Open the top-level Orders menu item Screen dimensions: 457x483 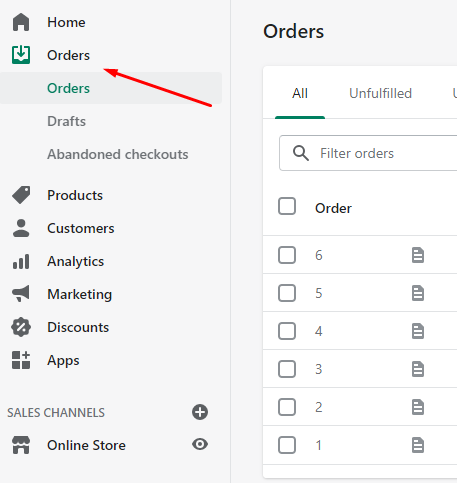[68, 55]
